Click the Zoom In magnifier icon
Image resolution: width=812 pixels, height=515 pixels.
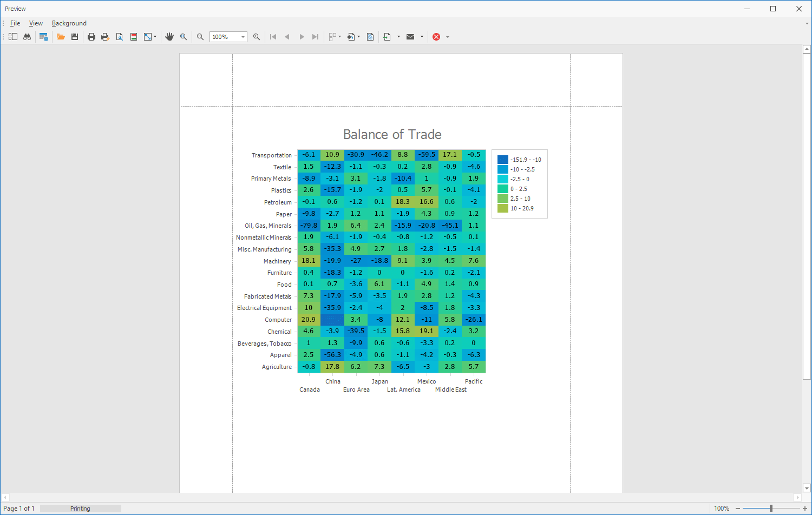click(x=257, y=37)
